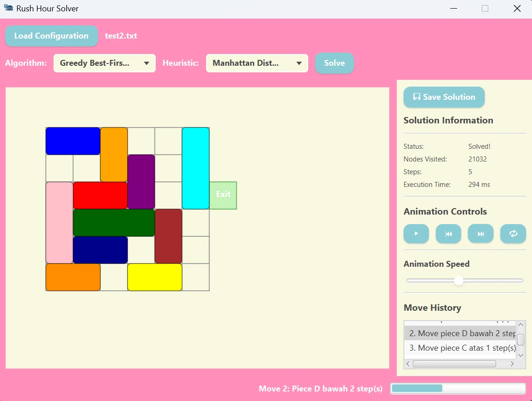532x401 pixels.
Task: Click Load Configuration
Action: pyautogui.click(x=51, y=36)
